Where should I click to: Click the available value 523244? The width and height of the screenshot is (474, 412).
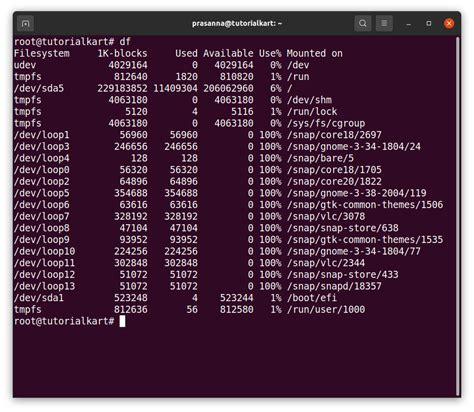(x=237, y=298)
